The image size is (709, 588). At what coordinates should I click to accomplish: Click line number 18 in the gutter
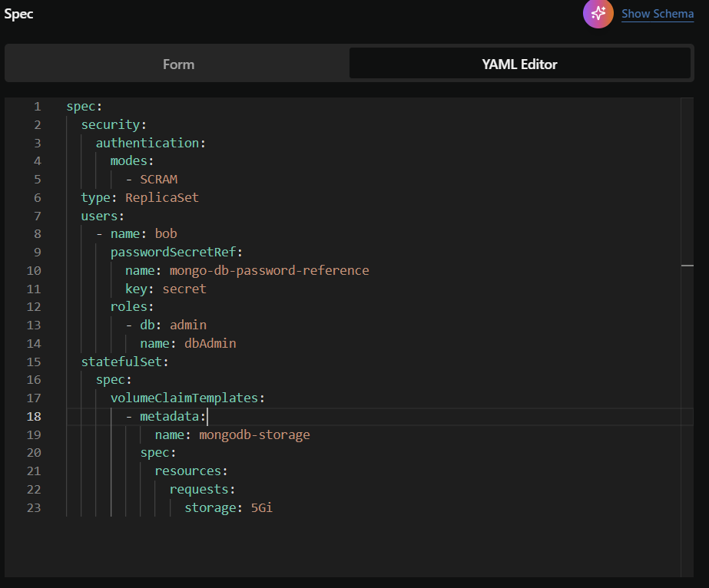[x=35, y=416]
